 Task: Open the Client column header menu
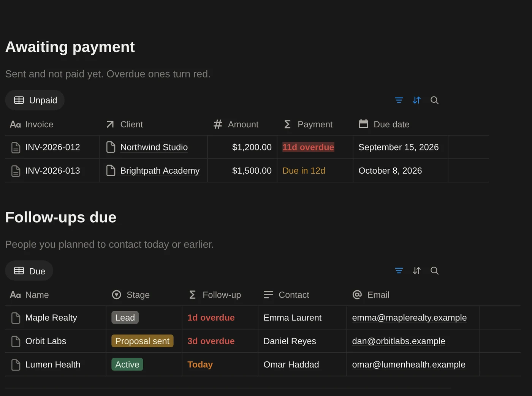(154, 124)
